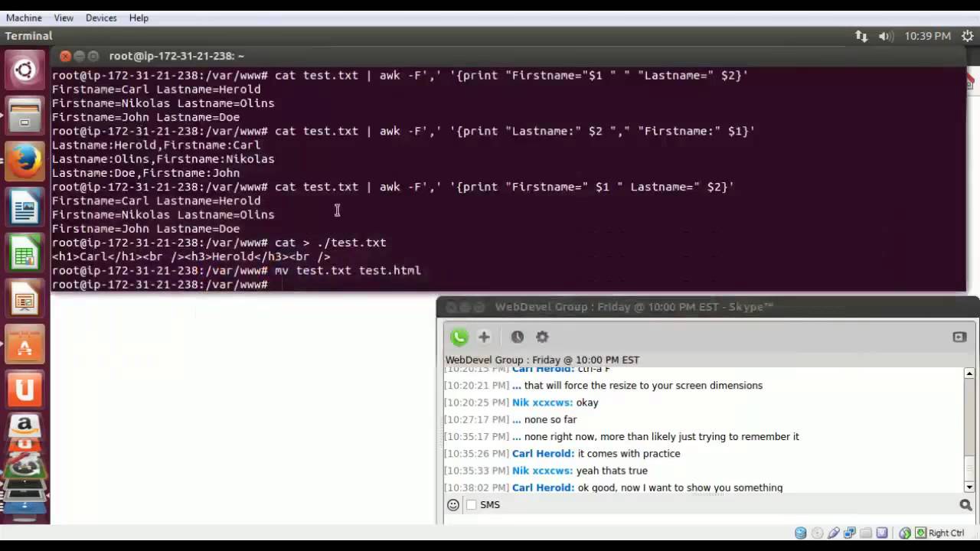The height and width of the screenshot is (551, 980).
Task: Open LibreOffice Calc from the launcher
Action: (24, 253)
